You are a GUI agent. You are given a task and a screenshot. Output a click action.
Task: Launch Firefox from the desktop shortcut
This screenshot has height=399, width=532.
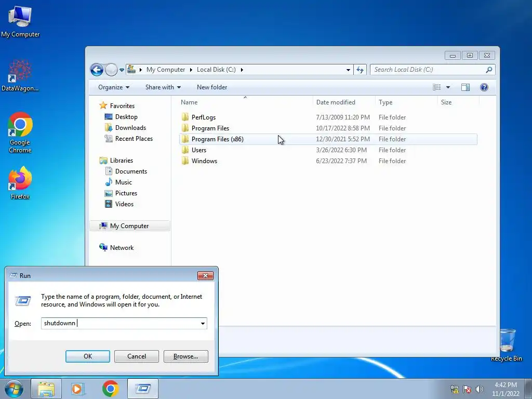(20, 182)
